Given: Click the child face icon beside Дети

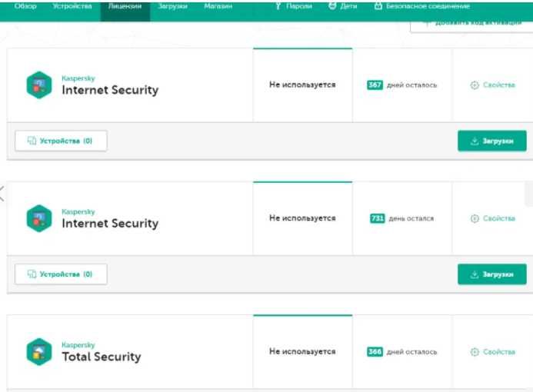Looking at the screenshot, I should coord(332,6).
